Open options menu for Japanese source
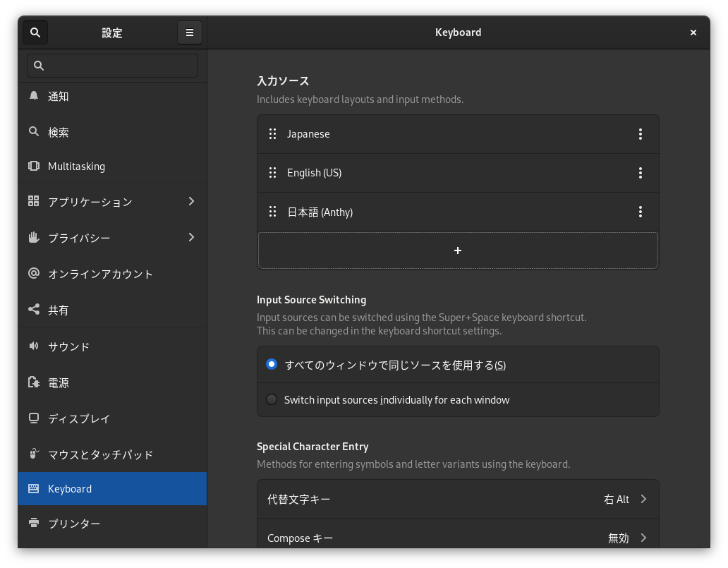The image size is (728, 568). point(641,134)
